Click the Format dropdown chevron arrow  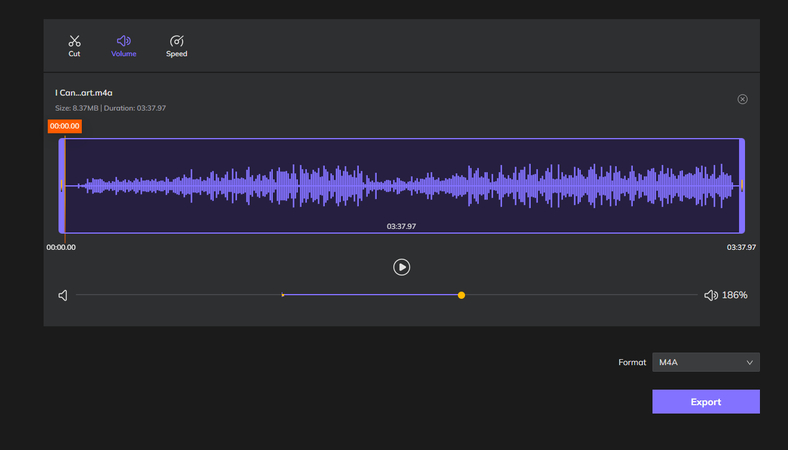point(749,362)
